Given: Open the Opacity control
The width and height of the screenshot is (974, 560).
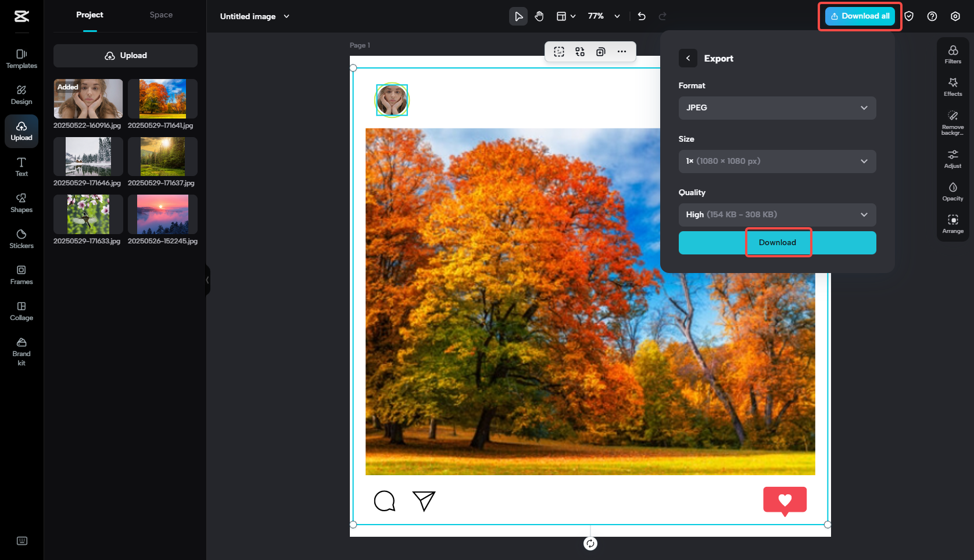Looking at the screenshot, I should tap(952, 191).
